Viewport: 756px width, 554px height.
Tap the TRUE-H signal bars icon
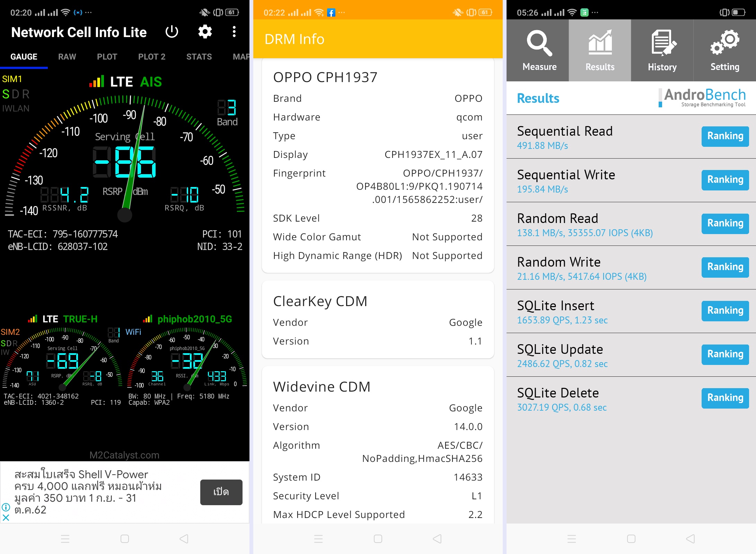33,319
